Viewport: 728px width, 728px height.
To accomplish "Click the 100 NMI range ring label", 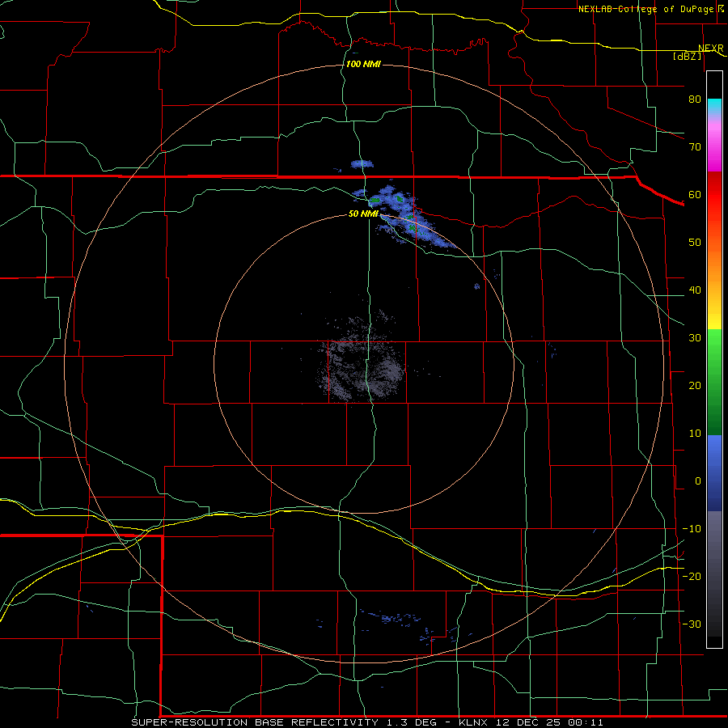I will click(x=363, y=64).
